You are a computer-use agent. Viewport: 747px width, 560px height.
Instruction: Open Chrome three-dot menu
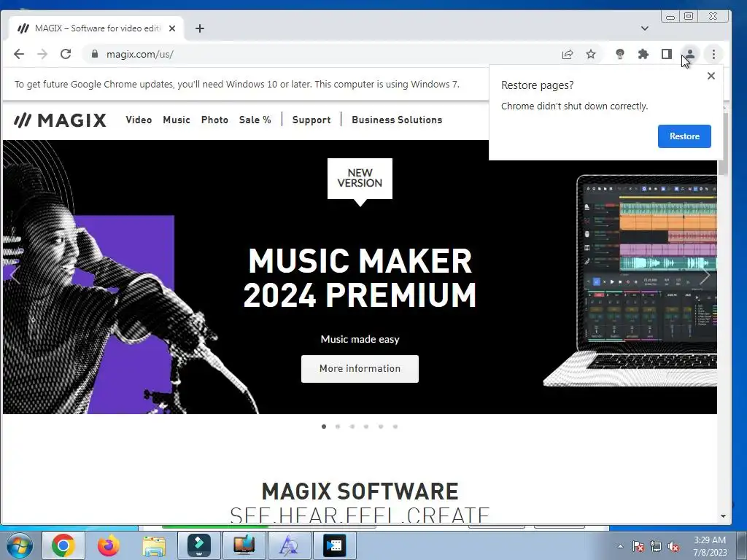coord(713,54)
